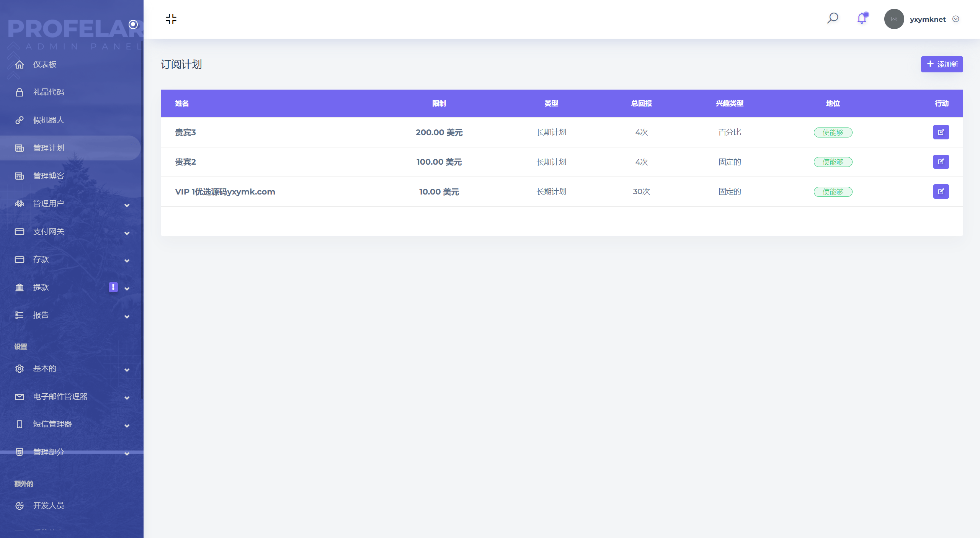The width and height of the screenshot is (980, 538).
Task: Click edit icon for 贵宾3 row
Action: 941,132
